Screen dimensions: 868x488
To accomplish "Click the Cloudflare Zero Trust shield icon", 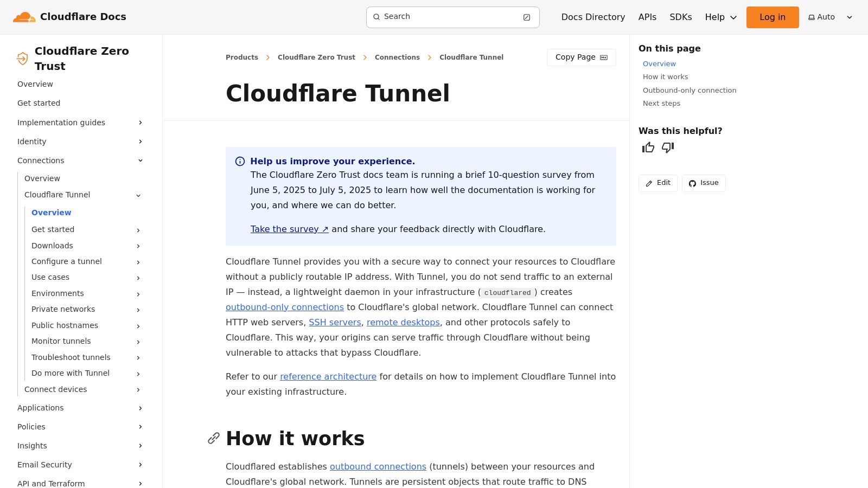I will 22,59.
